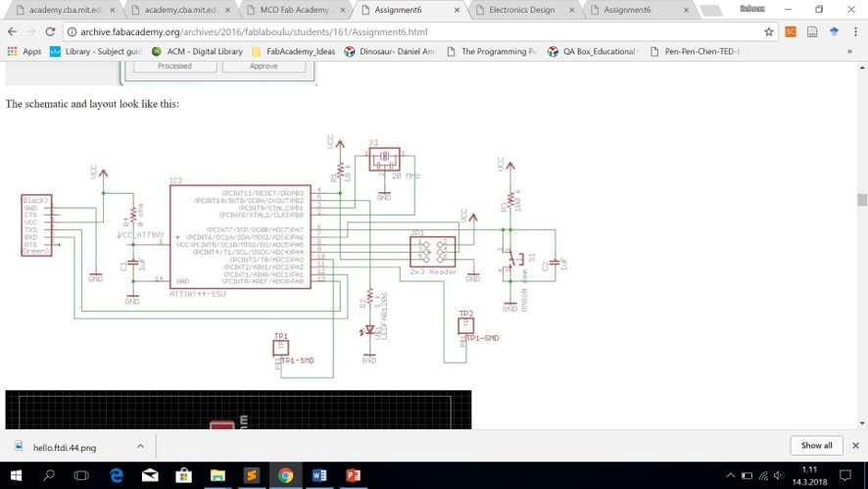The image size is (868, 489).
Task: Click Show all downloads button
Action: coord(816,445)
